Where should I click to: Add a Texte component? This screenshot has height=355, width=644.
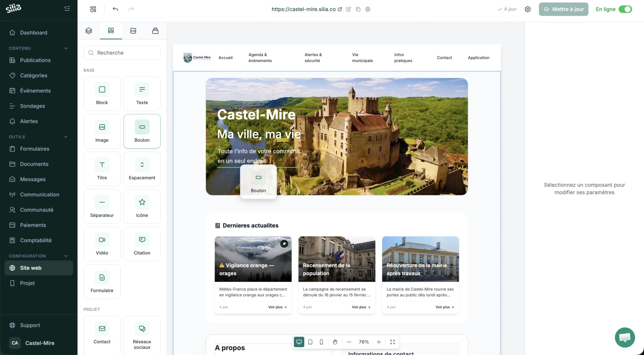142,94
